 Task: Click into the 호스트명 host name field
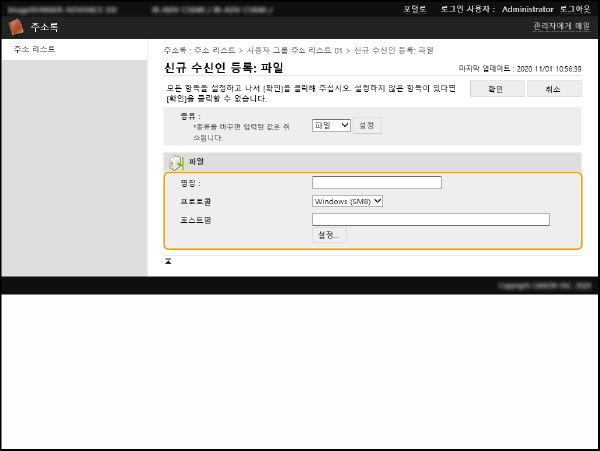pos(430,219)
